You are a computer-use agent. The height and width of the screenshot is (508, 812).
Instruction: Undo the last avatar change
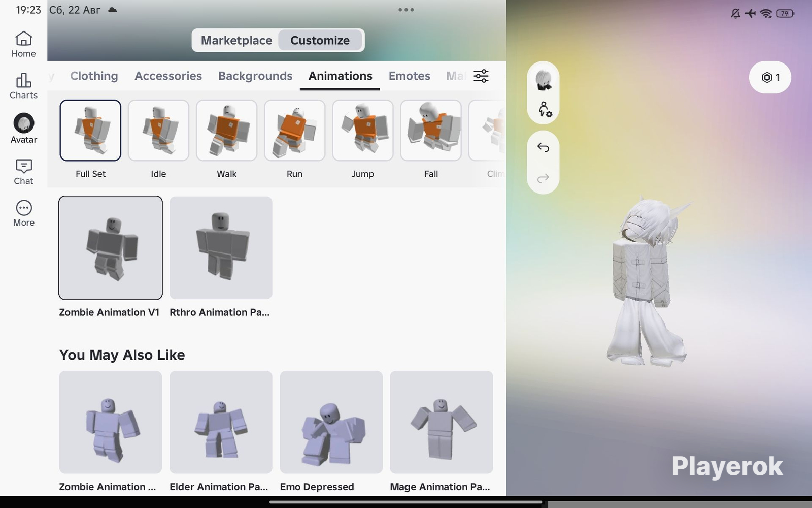pyautogui.click(x=543, y=147)
